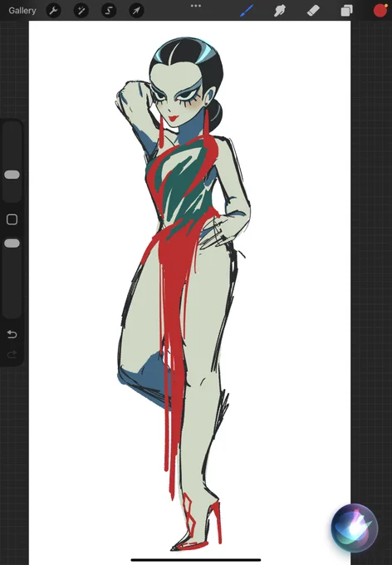Select the Transform arrow tool

(x=136, y=11)
